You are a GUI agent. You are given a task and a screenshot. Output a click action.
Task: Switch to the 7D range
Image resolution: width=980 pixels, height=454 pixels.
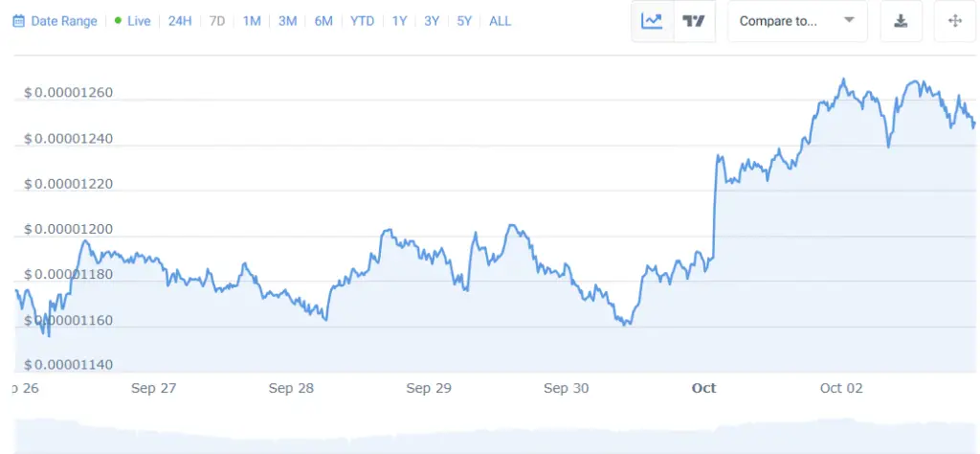click(217, 21)
